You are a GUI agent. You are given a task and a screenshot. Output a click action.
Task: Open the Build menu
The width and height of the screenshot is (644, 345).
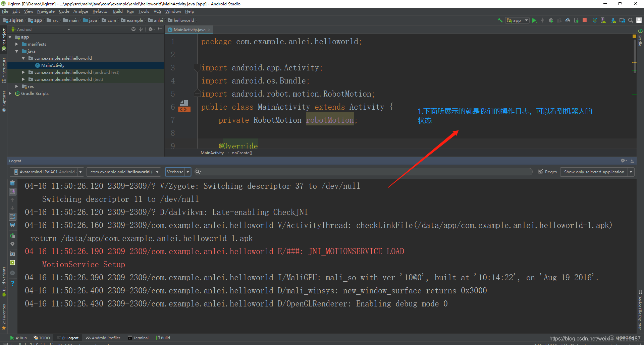click(x=118, y=11)
